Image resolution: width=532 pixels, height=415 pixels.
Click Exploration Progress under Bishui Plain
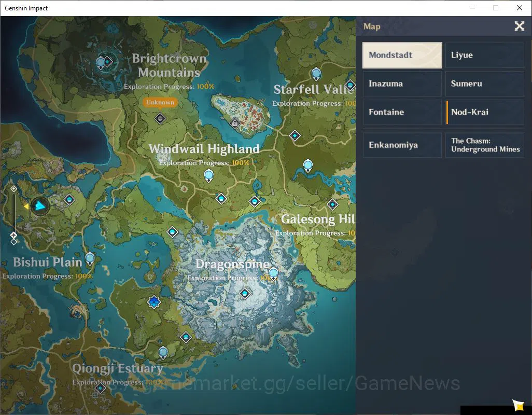[48, 276]
